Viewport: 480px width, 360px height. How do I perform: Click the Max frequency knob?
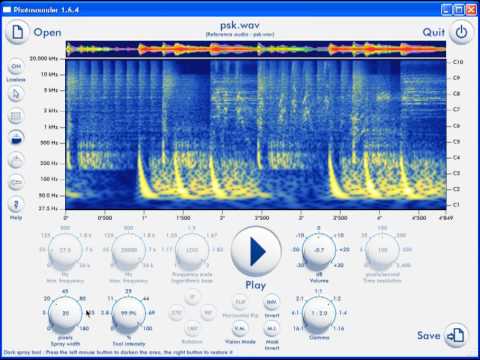(x=129, y=250)
